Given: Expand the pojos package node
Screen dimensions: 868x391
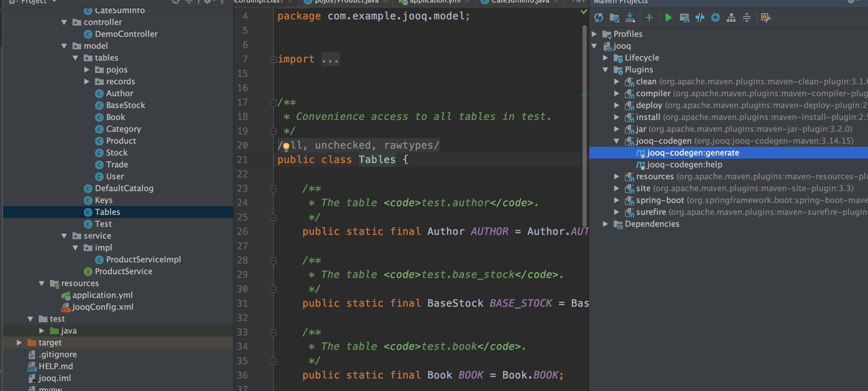Looking at the screenshot, I should pos(87,70).
